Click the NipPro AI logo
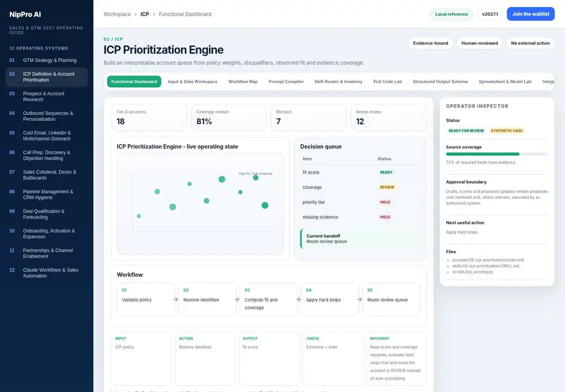The image size is (565, 392). [x=25, y=15]
